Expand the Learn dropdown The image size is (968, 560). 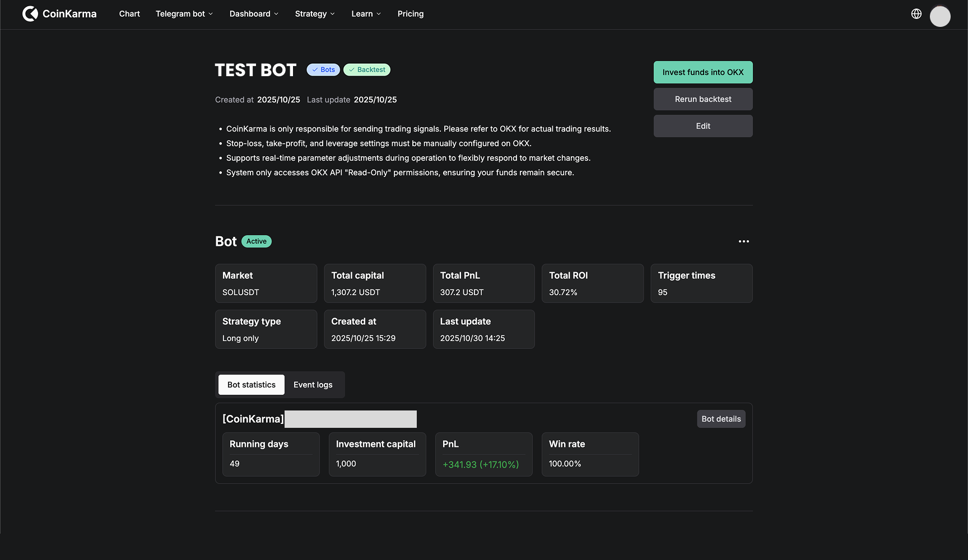pos(366,14)
